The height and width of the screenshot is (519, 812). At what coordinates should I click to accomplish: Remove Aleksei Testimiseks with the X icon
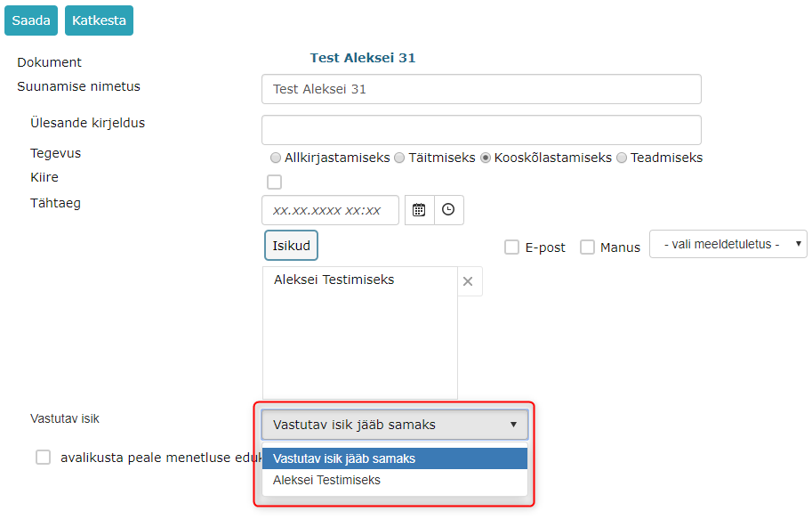pos(468,281)
